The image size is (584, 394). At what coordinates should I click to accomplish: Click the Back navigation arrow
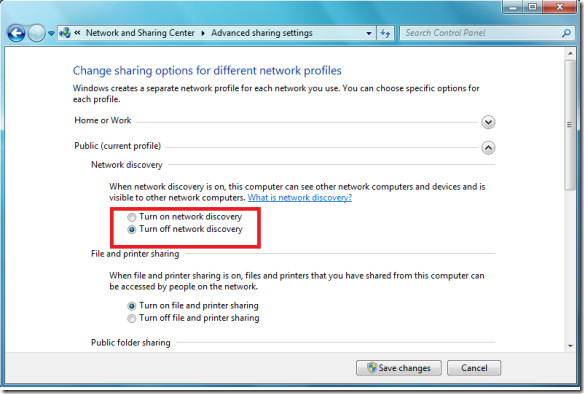point(16,34)
